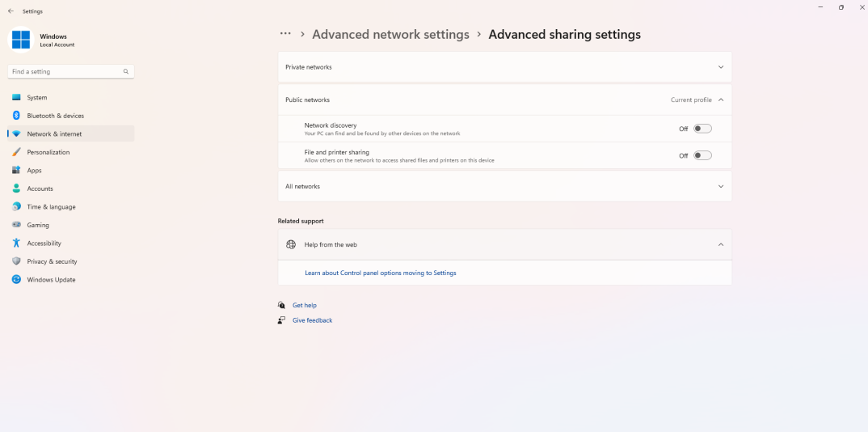This screenshot has width=868, height=432.
Task: Click the globe icon beside Help from the web
Action: point(291,244)
